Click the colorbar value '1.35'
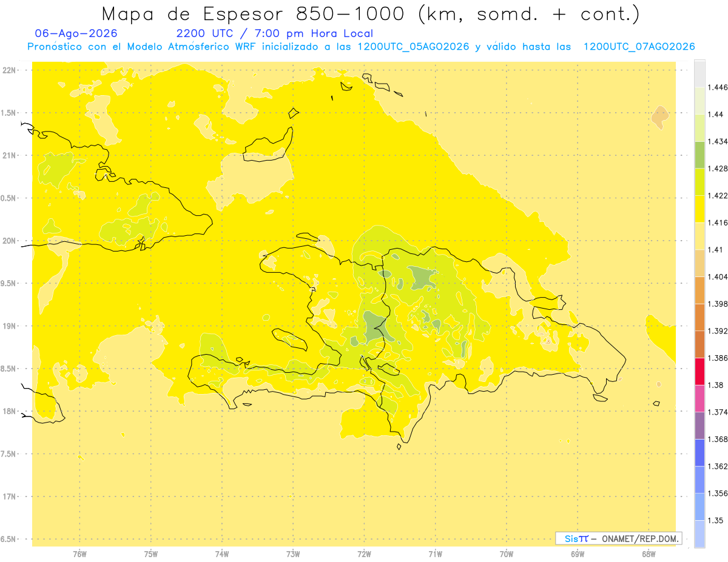 (715, 521)
